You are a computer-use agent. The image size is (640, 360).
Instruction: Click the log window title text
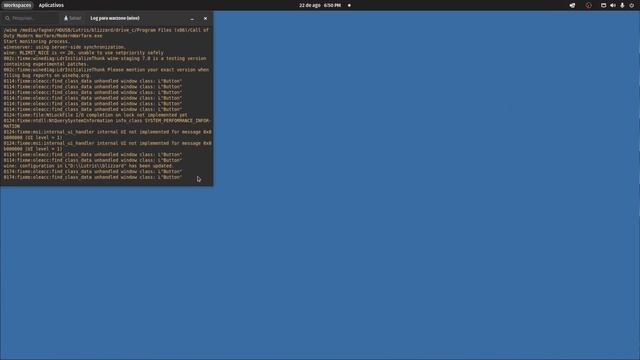coord(115,18)
